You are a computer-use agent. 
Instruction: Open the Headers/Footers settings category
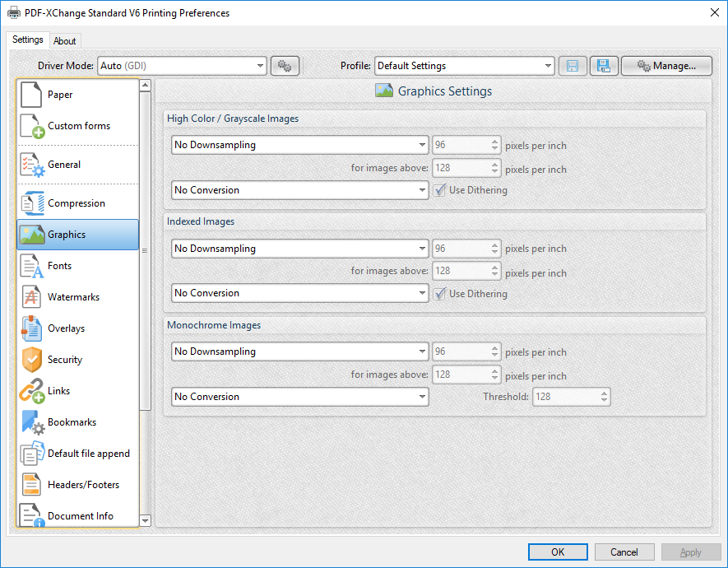[78, 484]
